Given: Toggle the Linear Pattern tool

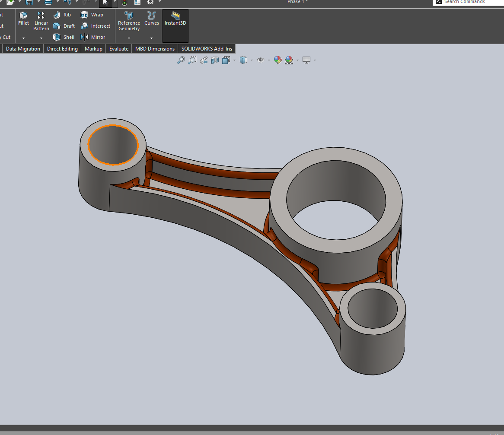Looking at the screenshot, I should (x=41, y=20).
